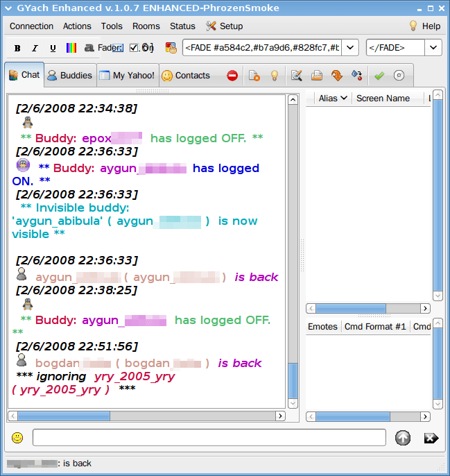The height and width of the screenshot is (476, 450).
Task: Open the Connection menu
Action: 32,26
